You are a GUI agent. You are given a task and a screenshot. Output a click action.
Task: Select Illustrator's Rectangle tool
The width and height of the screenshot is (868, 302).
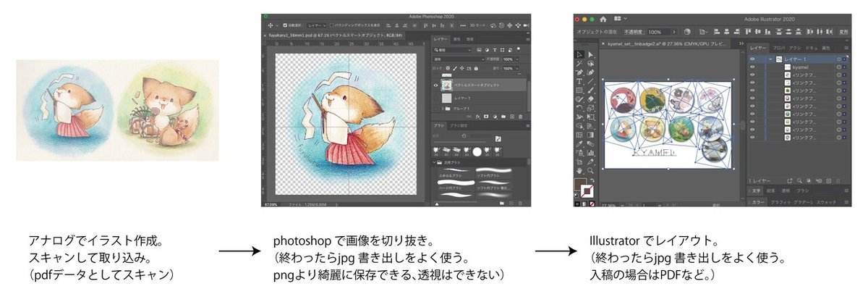(x=579, y=91)
